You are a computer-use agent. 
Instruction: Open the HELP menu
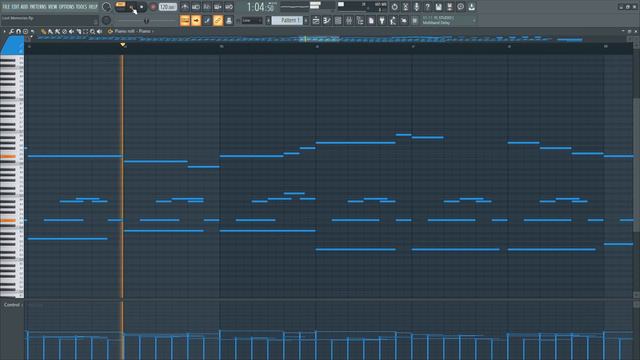(93, 7)
